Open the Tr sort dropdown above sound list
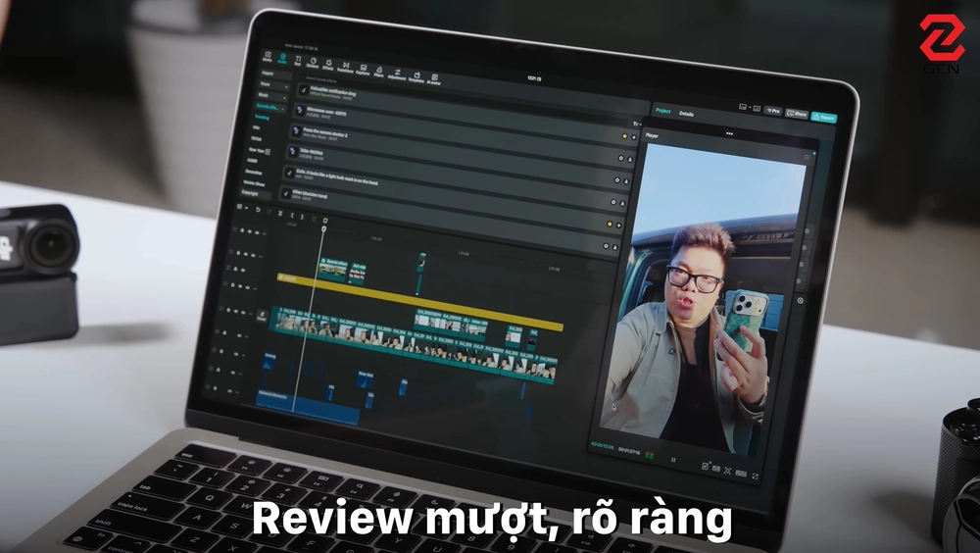The width and height of the screenshot is (980, 553). [x=636, y=124]
